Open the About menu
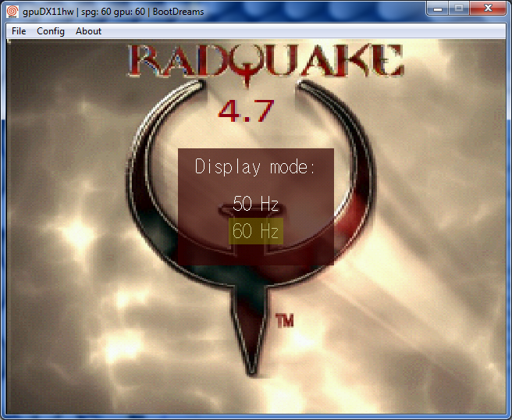 [88, 31]
